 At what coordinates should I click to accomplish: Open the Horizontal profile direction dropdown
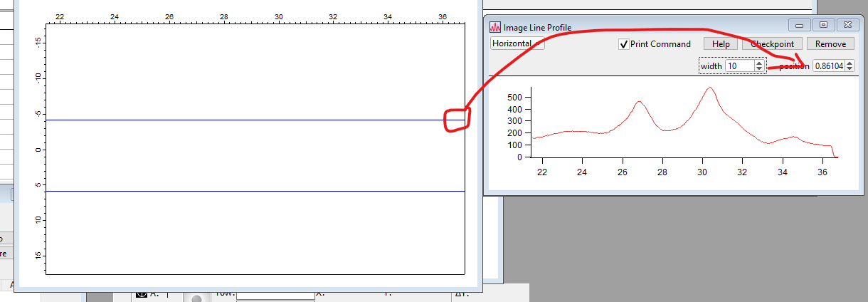517,43
